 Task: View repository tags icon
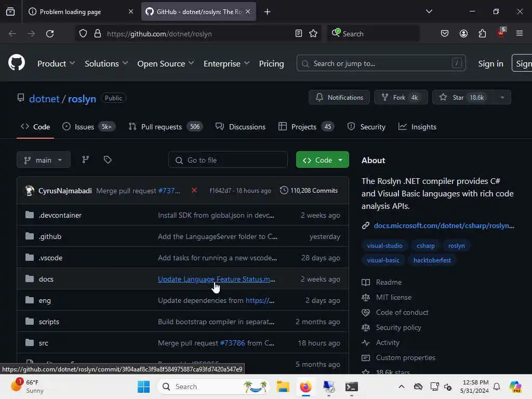(108, 160)
